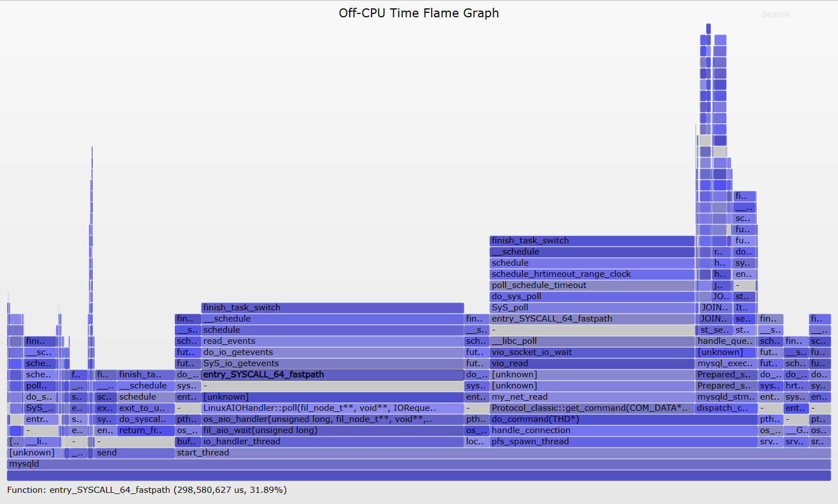Click the SyS_poll frame
The height and width of the screenshot is (504, 838).
[x=592, y=308]
